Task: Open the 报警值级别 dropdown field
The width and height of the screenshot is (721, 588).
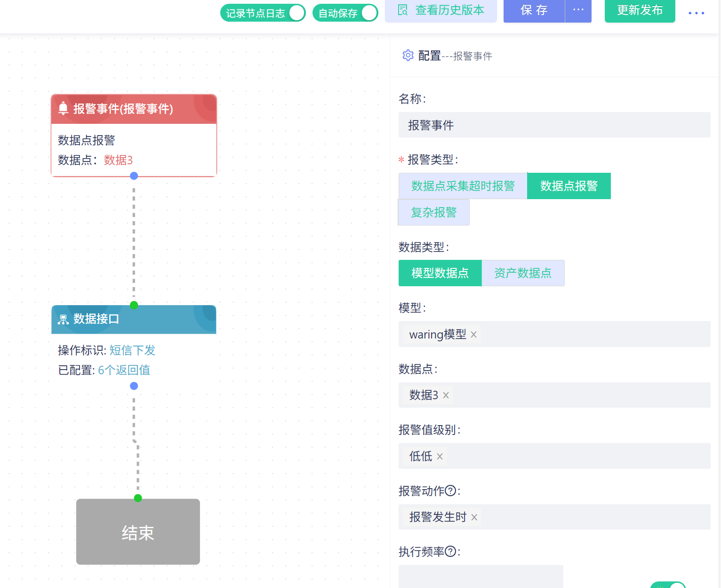Action: click(554, 456)
